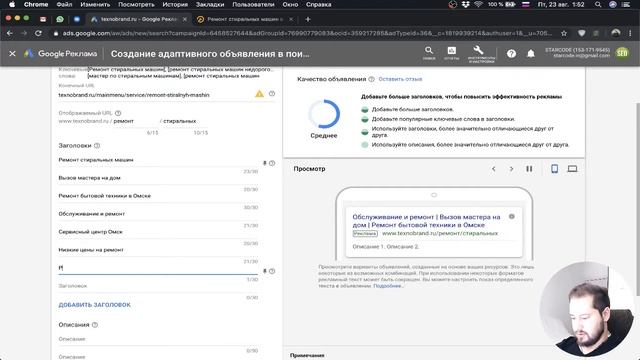Image resolution: width=640 pixels, height=360 pixels.
Task: Pause the ad preview rotation
Action: [x=529, y=169]
